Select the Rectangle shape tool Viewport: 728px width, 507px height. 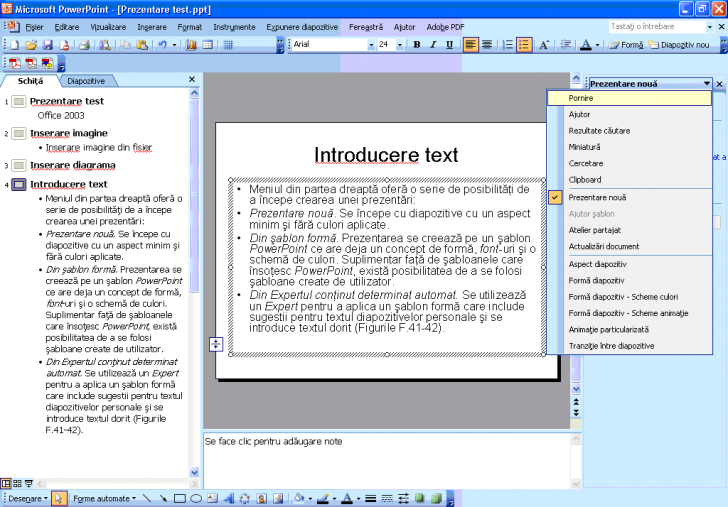tap(180, 498)
